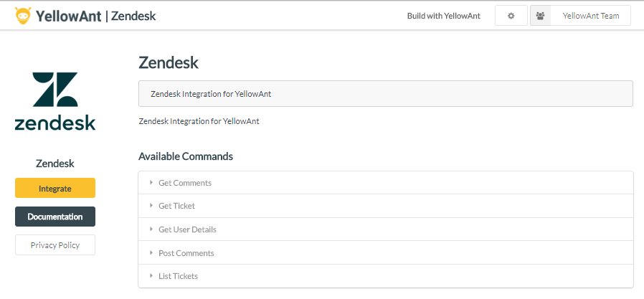The image size is (644, 299).
Task: Click the Zendesk Integration description box
Action: pos(385,94)
